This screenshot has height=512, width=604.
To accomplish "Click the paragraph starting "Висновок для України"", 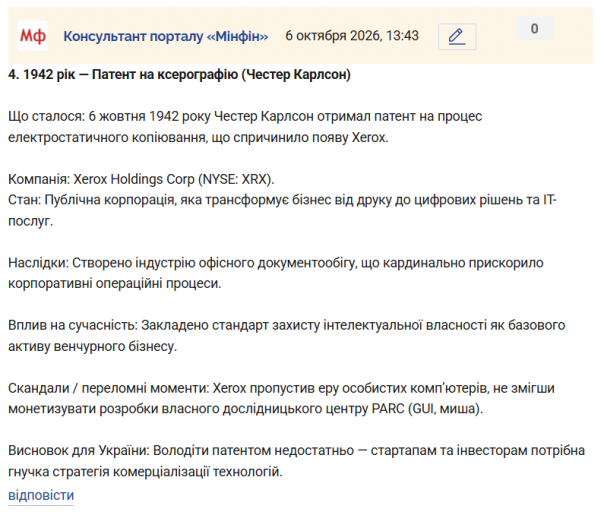I will (297, 461).
